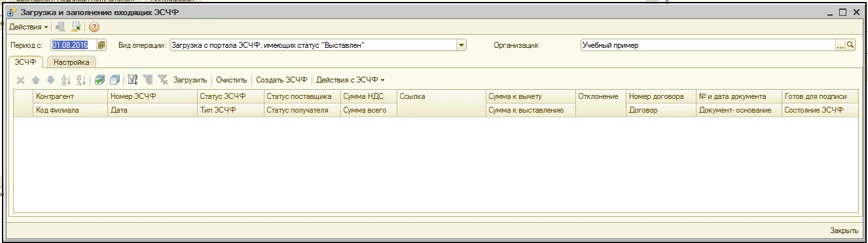868x243 pixels.
Task: Click the Тип ЭСЧФ column header
Action: click(230, 110)
